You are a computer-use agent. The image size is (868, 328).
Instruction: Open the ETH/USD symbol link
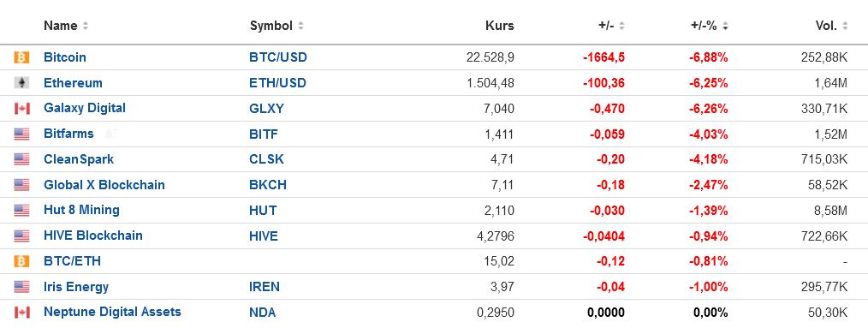pos(278,83)
